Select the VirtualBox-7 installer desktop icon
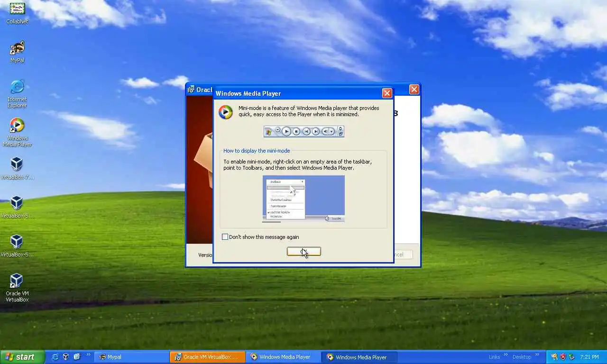 (x=17, y=168)
